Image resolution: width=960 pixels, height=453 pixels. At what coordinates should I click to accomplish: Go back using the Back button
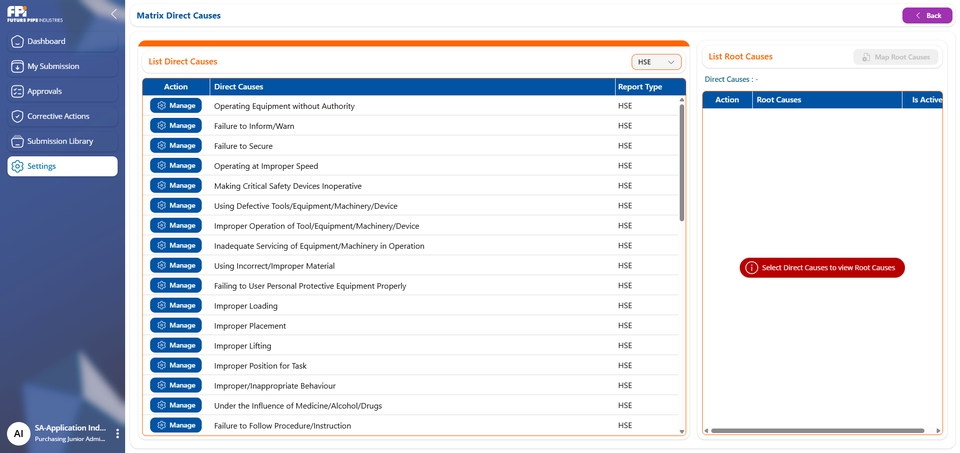point(927,16)
